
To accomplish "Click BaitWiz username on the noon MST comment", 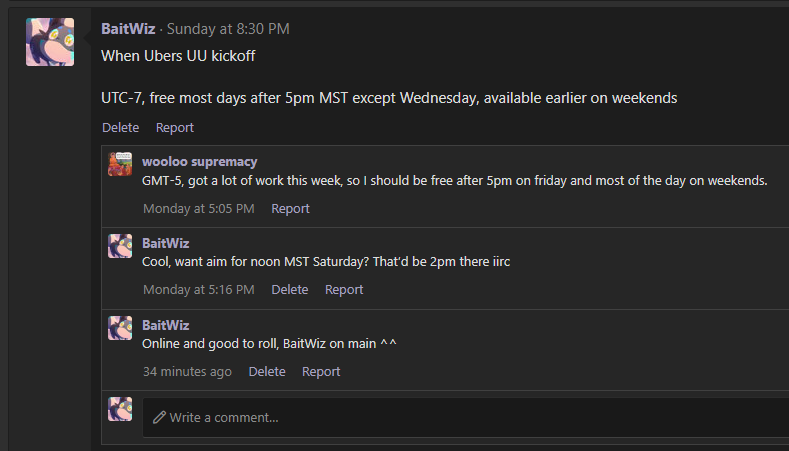I will point(166,243).
